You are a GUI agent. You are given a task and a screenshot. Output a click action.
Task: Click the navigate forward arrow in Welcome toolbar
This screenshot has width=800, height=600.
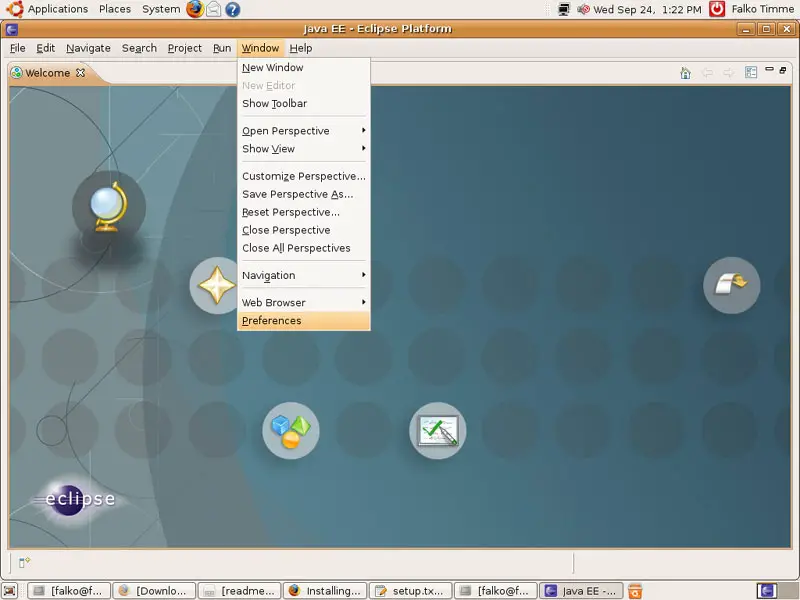(729, 73)
